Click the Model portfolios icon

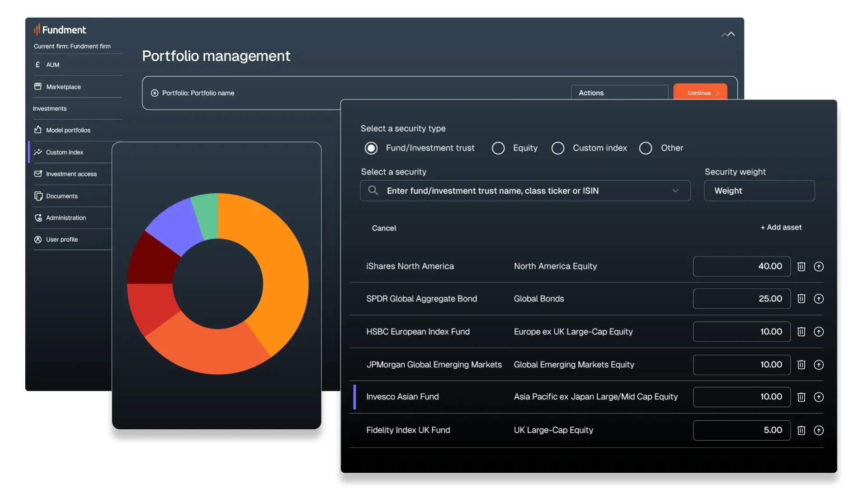[x=38, y=130]
